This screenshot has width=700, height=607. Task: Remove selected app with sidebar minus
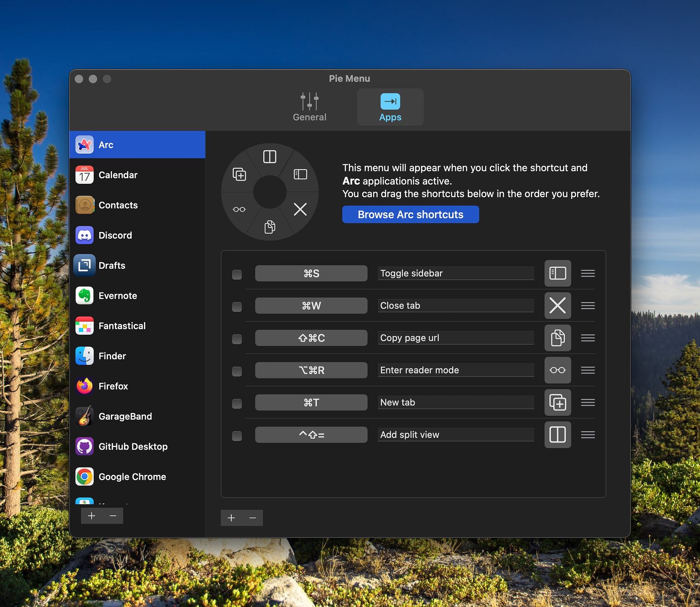click(113, 516)
